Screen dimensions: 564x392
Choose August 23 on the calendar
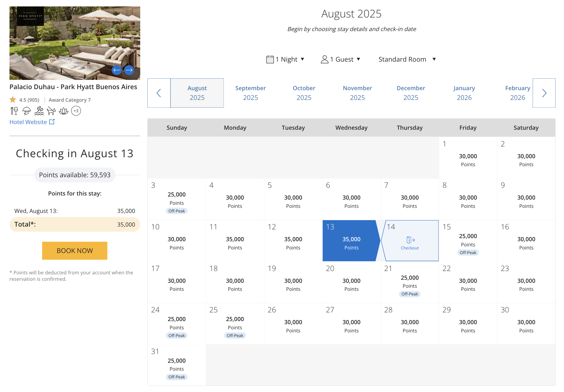pos(526,282)
